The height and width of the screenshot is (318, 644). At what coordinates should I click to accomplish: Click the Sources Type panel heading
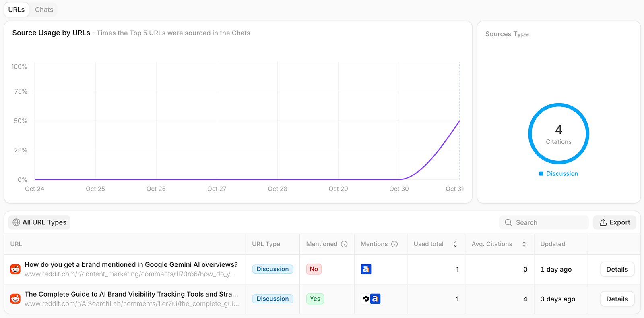tap(507, 34)
